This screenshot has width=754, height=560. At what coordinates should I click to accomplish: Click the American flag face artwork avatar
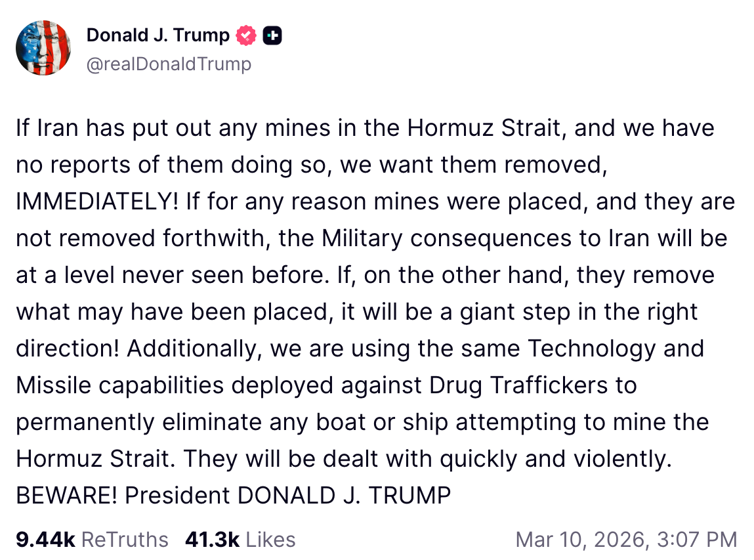click(x=43, y=48)
